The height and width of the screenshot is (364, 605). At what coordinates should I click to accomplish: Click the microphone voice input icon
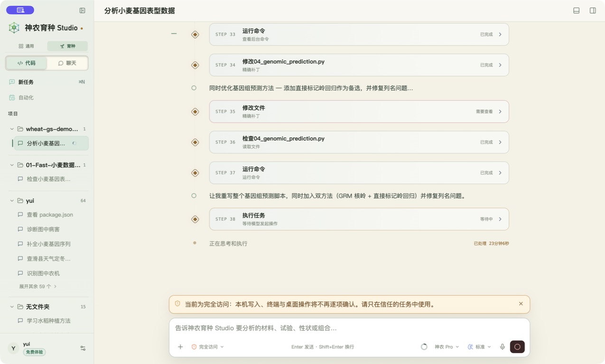click(503, 347)
